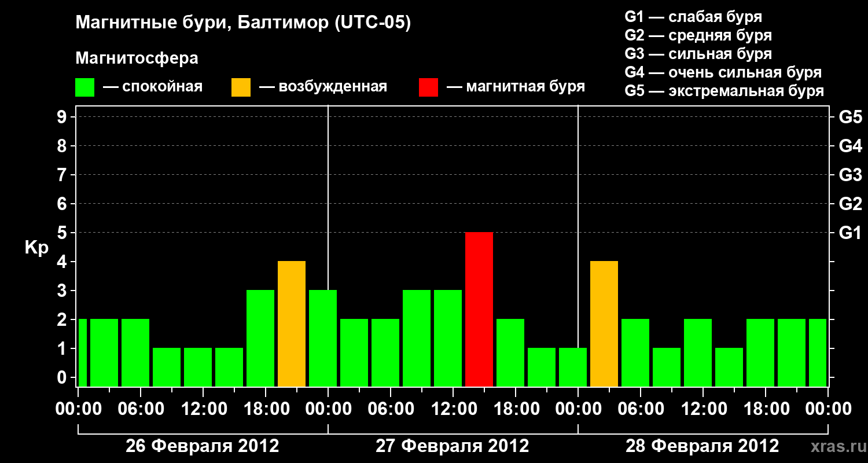Click the 'G5' label on the right axis
The height and width of the screenshot is (463, 868).
(x=850, y=117)
